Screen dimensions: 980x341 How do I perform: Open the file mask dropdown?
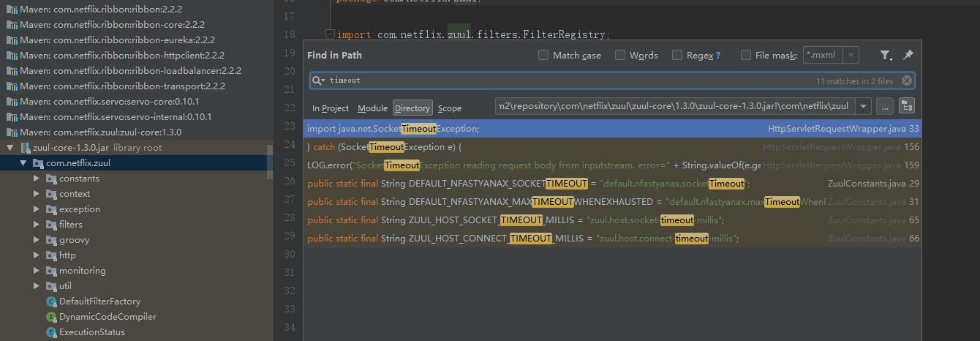point(851,56)
